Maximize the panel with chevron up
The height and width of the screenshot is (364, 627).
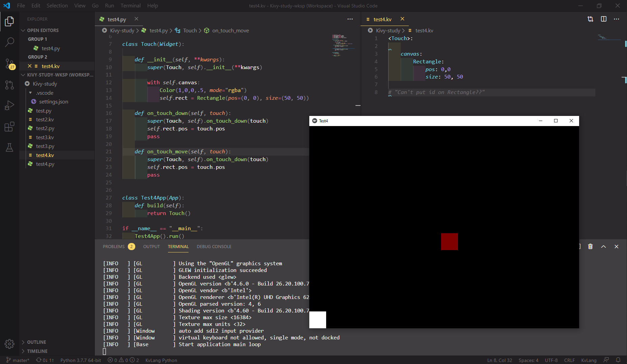[603, 246]
